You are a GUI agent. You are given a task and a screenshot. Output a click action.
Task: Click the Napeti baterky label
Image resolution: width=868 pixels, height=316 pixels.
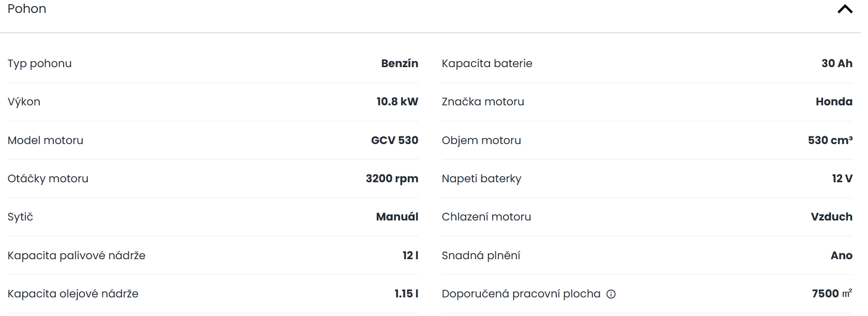point(481,179)
